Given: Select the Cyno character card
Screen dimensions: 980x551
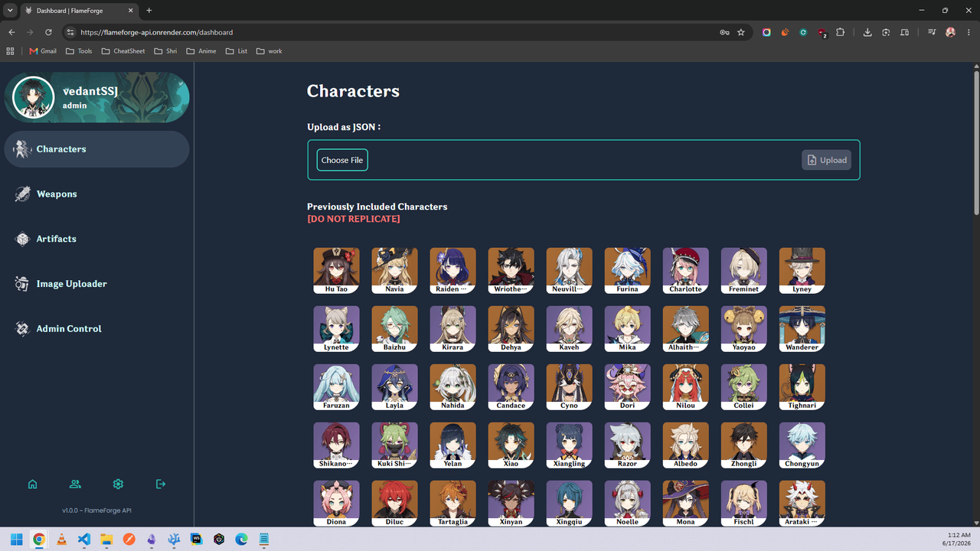Looking at the screenshot, I should point(569,386).
